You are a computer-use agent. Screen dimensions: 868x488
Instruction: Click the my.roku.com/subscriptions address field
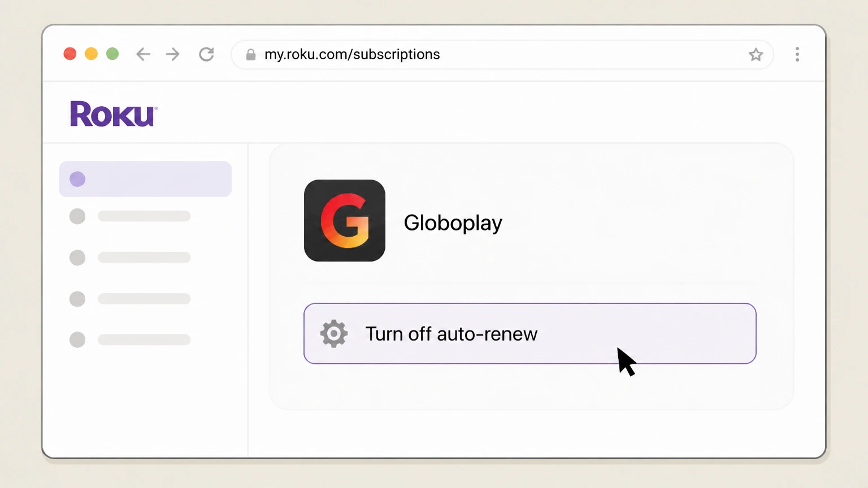502,54
